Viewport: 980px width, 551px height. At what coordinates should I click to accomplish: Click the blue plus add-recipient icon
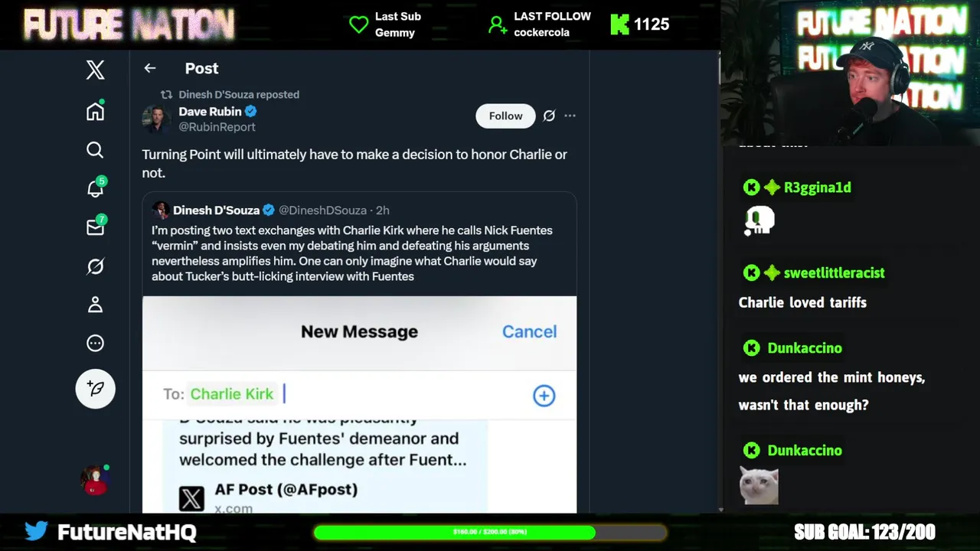[544, 396]
